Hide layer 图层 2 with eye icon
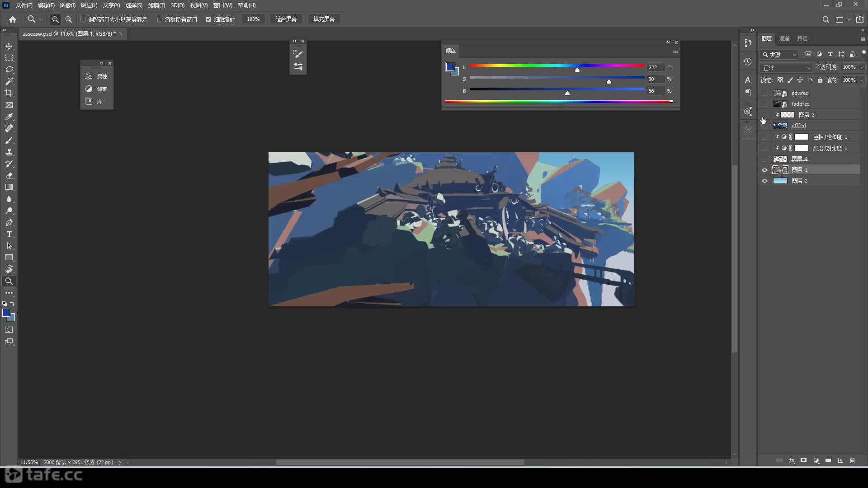The image size is (868, 488). click(764, 181)
